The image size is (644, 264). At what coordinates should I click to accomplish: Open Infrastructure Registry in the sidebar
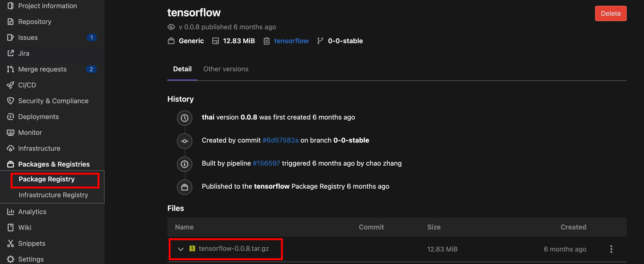pos(53,195)
